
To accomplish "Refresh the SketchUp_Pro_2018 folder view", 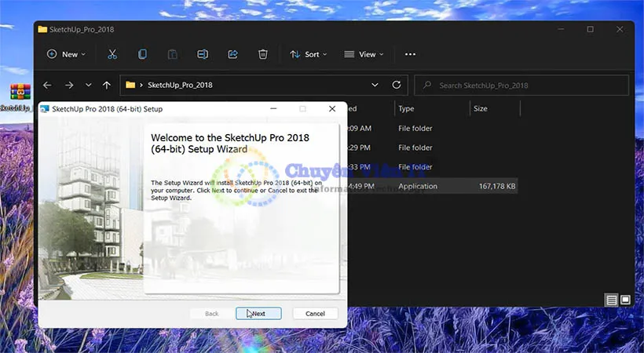I will (x=397, y=85).
